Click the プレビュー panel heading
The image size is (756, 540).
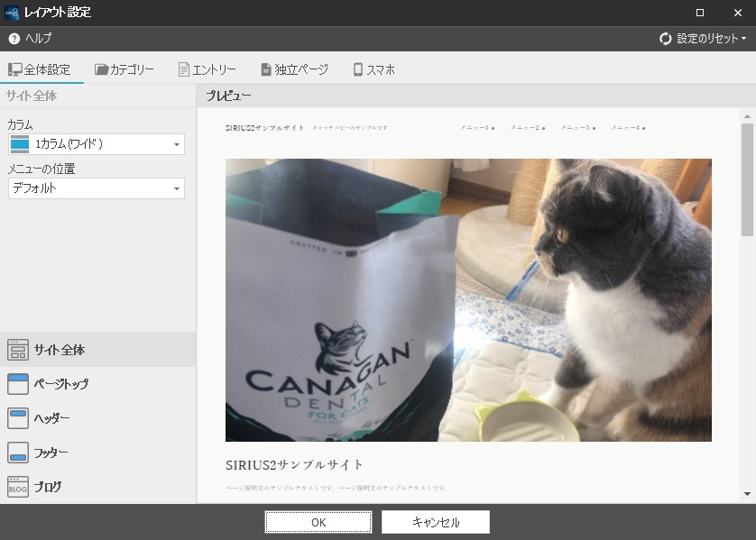pyautogui.click(x=228, y=96)
